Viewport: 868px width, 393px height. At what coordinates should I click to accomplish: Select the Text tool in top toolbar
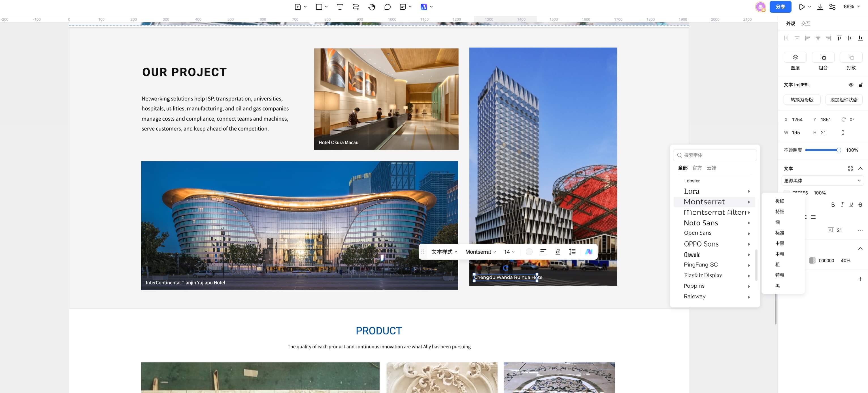point(340,7)
